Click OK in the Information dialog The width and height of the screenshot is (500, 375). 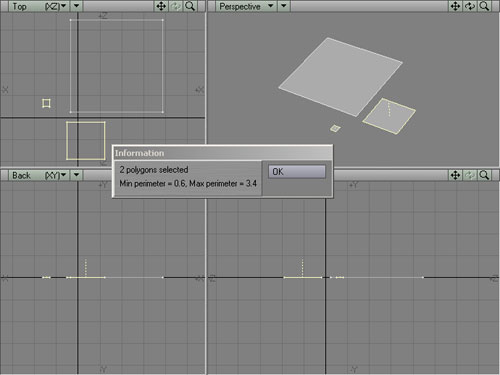pyautogui.click(x=297, y=172)
